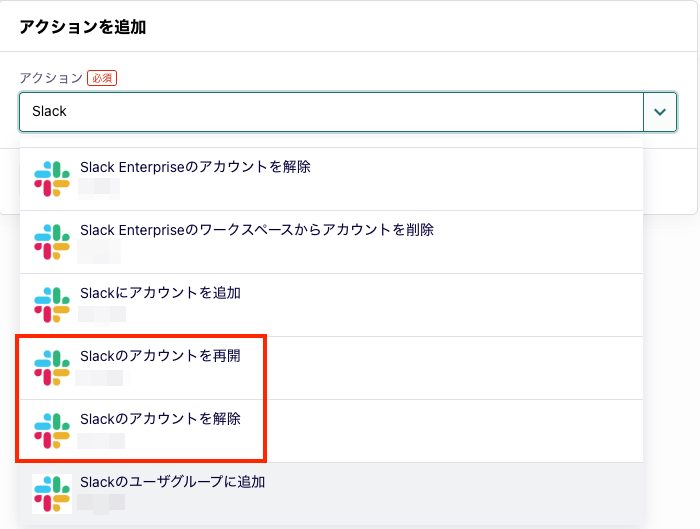Click the Slack icon beside 'Slack Enterpriseのアカウントを解除'
Image resolution: width=700 pixels, height=529 pixels.
[x=52, y=179]
